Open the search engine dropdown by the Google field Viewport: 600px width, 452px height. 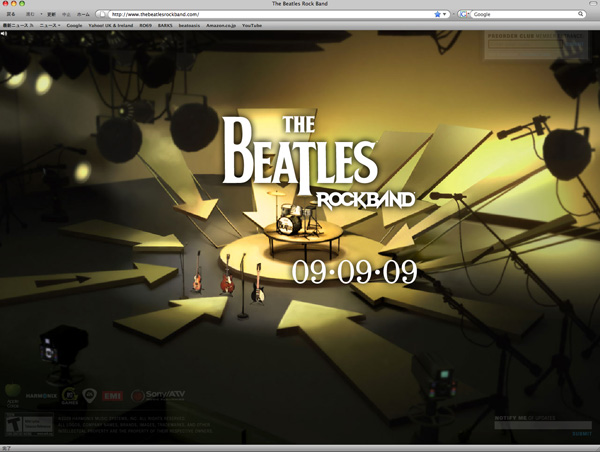point(465,15)
